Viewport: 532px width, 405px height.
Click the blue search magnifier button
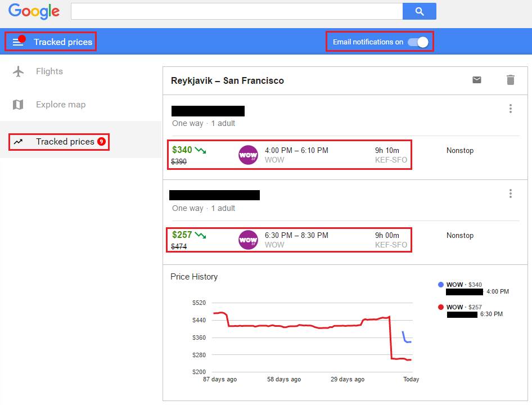click(x=419, y=11)
